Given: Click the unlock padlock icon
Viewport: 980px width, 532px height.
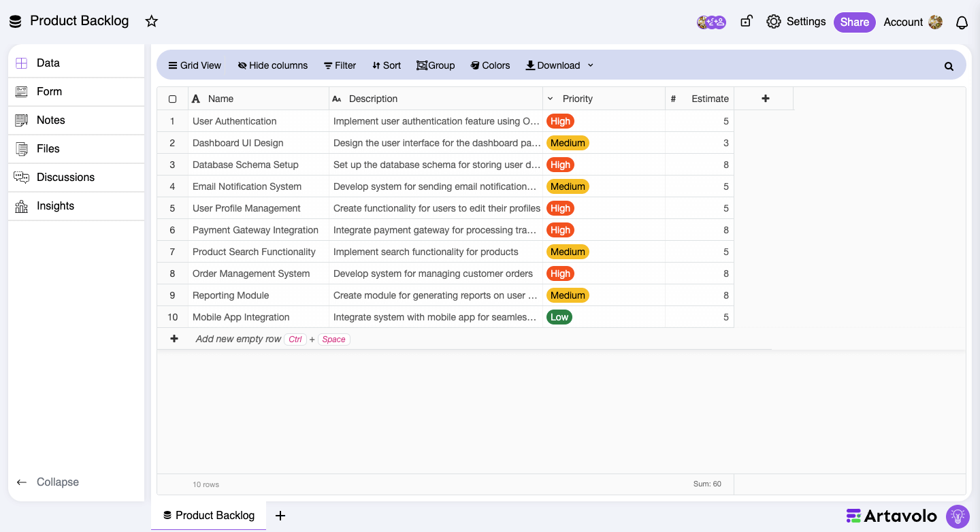Looking at the screenshot, I should click(746, 21).
